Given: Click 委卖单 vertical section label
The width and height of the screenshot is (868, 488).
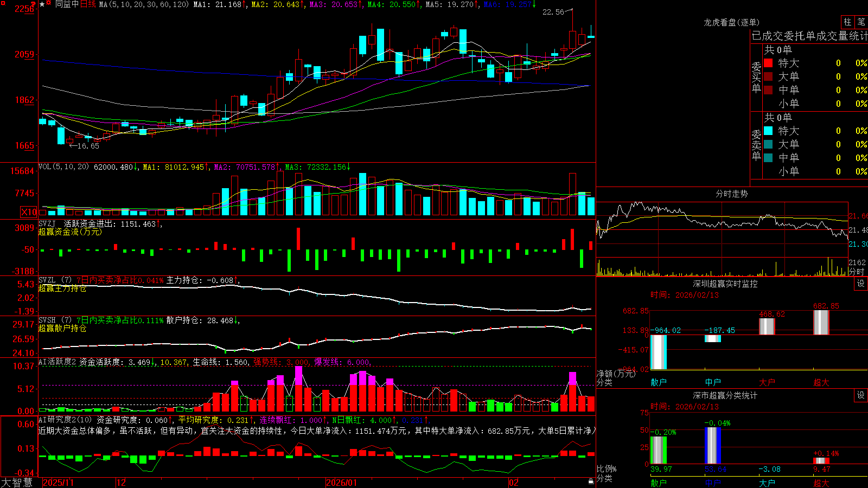Looking at the screenshot, I should click(x=756, y=145).
